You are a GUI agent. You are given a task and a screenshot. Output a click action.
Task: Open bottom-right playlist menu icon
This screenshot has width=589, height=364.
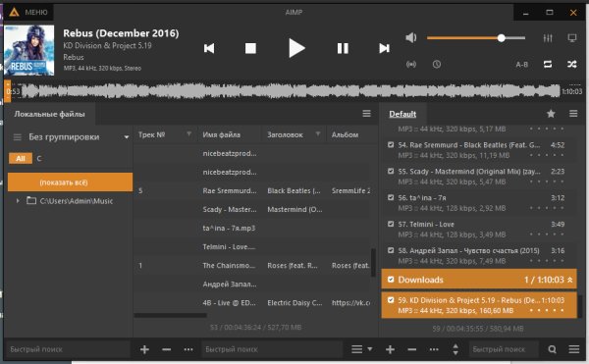point(574,349)
